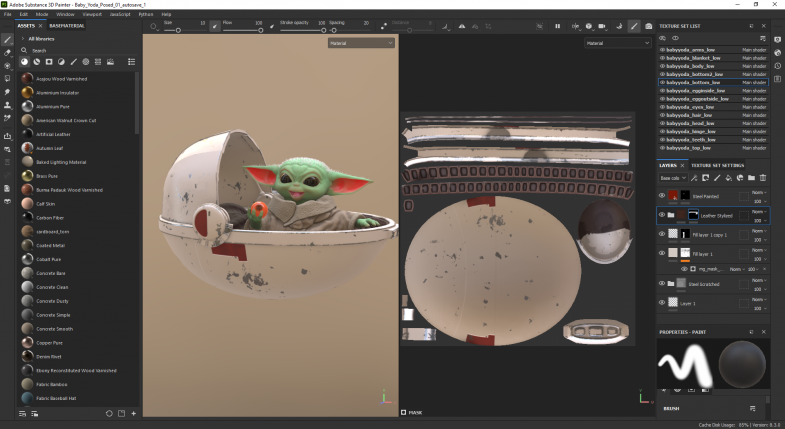785x429 pixels.
Task: Filter assets by Textures grid icon
Action: (98, 62)
